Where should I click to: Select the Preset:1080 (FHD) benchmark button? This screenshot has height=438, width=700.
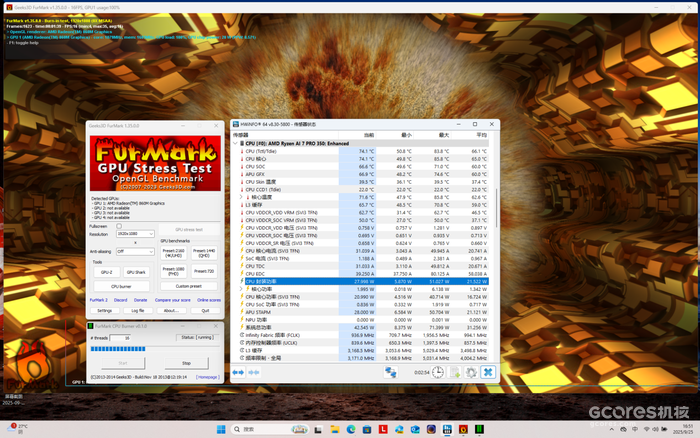(175, 272)
